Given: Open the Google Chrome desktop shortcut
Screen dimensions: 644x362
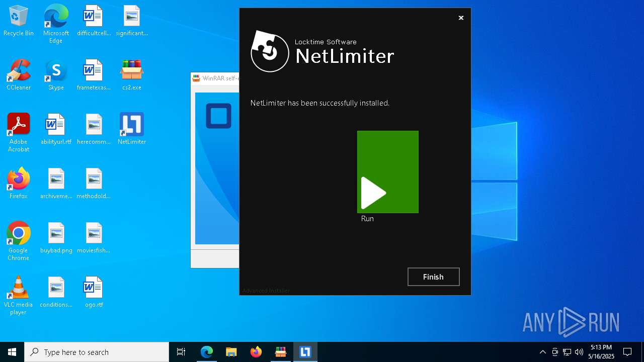Looking at the screenshot, I should coord(19,241).
